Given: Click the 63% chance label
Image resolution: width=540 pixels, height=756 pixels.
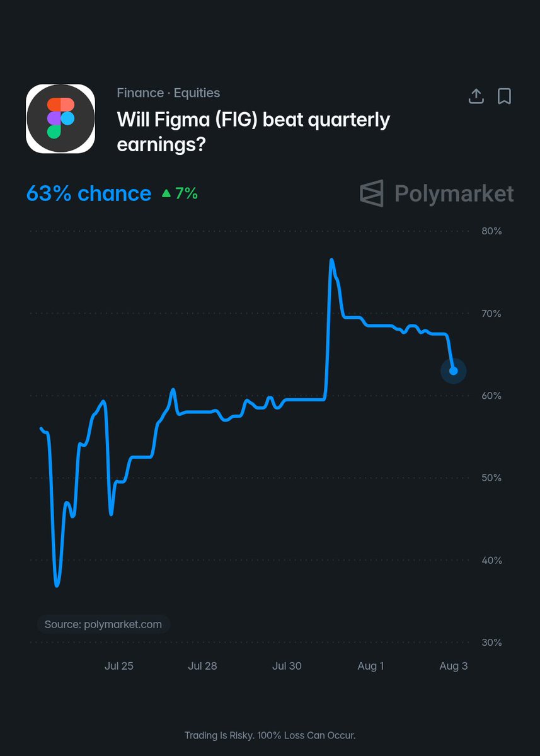Looking at the screenshot, I should tap(89, 193).
